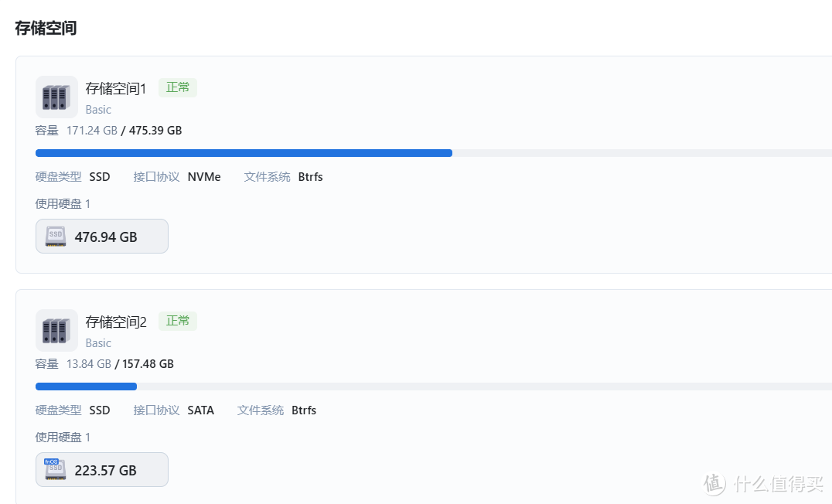Open details for the 223.57 GB disk
832x504 pixels.
click(101, 469)
